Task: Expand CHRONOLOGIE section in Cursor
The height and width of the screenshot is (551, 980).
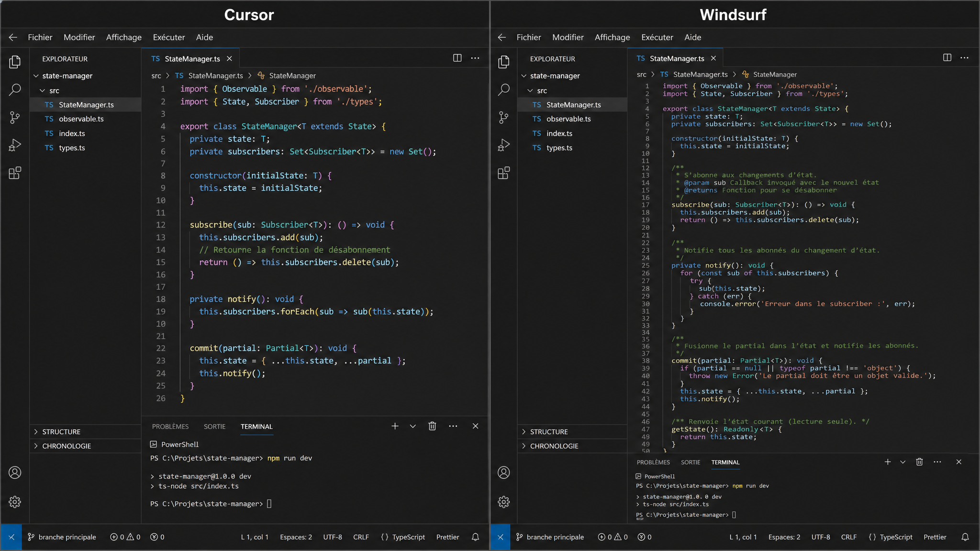Action: coord(35,446)
